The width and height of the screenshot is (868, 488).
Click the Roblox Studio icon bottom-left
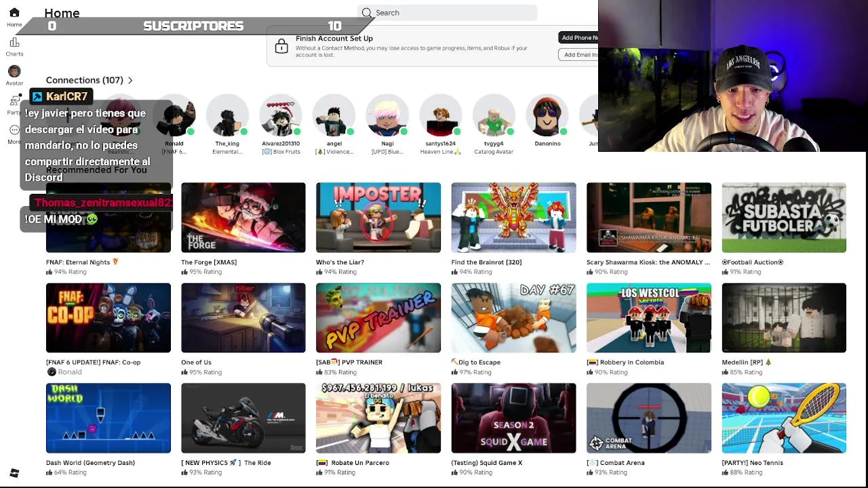14,473
